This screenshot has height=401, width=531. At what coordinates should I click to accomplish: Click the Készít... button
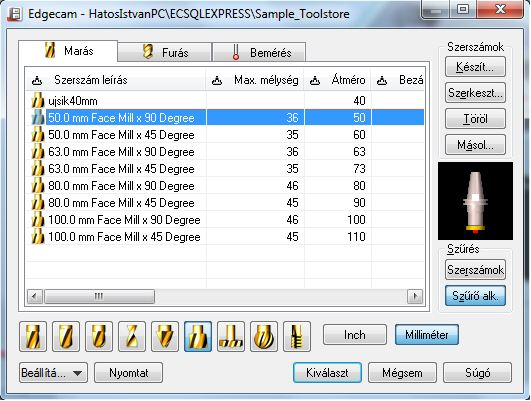pos(475,67)
